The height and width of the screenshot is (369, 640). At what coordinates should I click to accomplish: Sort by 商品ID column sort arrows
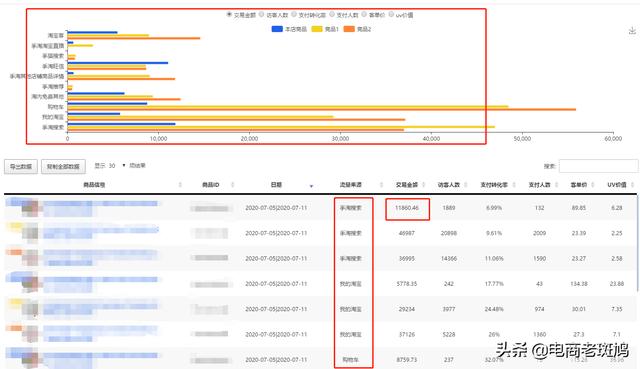[233, 185]
